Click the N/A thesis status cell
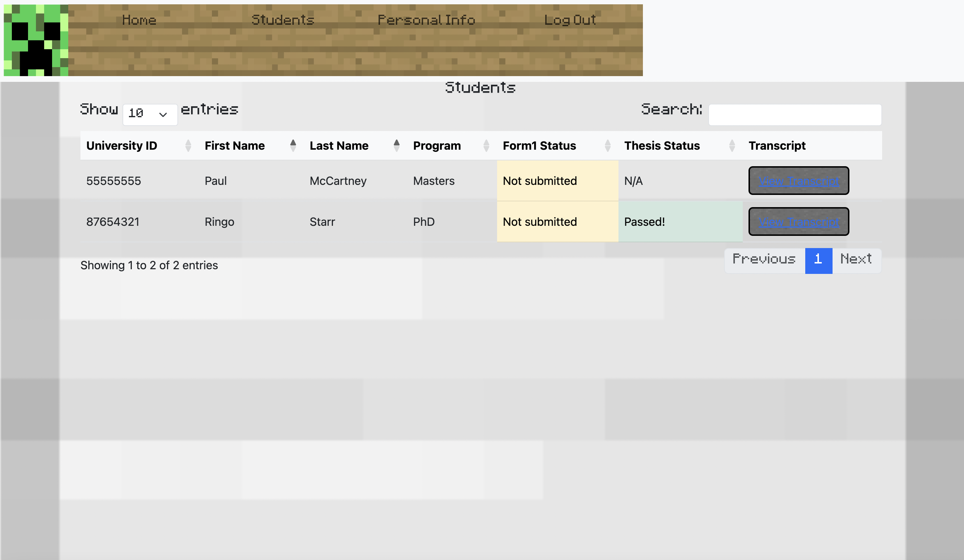This screenshot has height=560, width=964. (681, 181)
